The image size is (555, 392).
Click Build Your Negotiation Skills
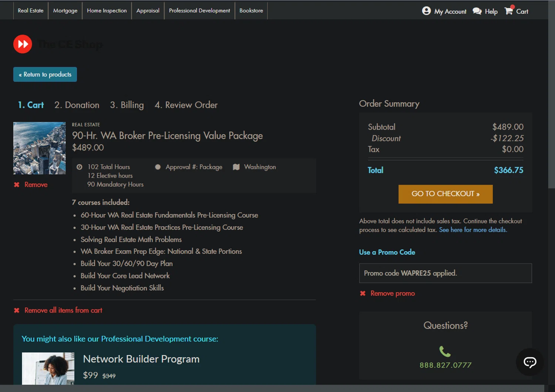pyautogui.click(x=122, y=288)
